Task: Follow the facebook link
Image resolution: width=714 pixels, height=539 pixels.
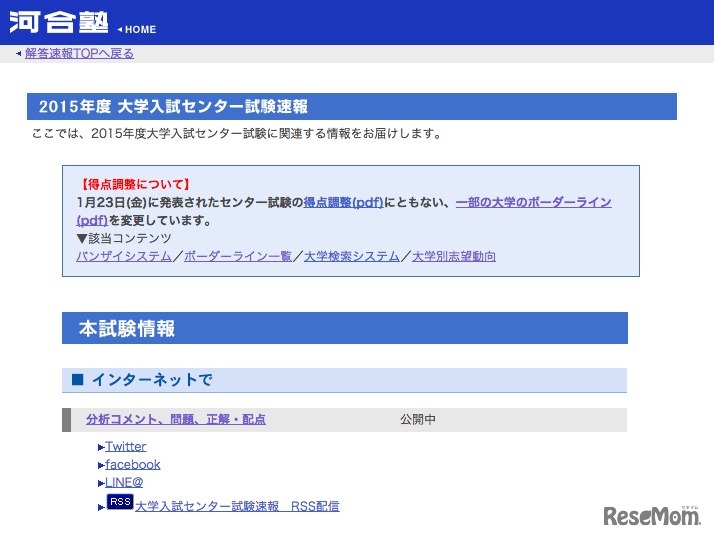Action: [x=133, y=464]
